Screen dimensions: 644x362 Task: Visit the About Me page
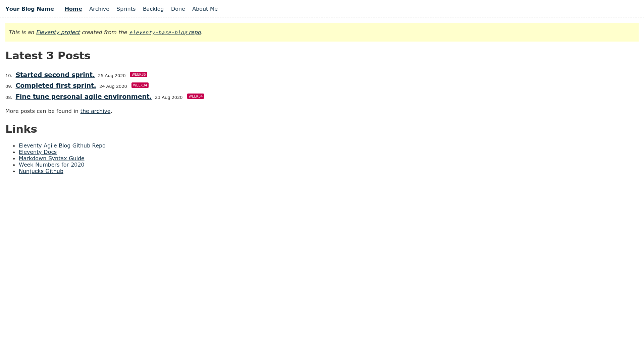[x=205, y=9]
